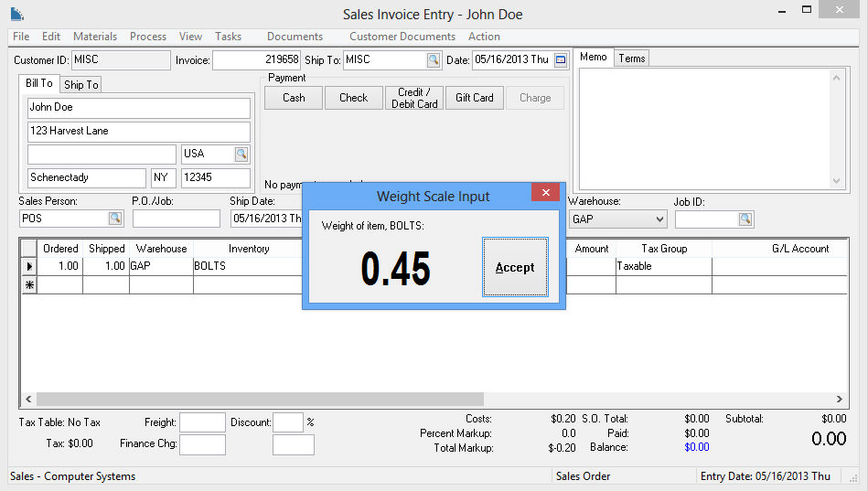
Task: Switch to the Terms tab
Action: (632, 59)
